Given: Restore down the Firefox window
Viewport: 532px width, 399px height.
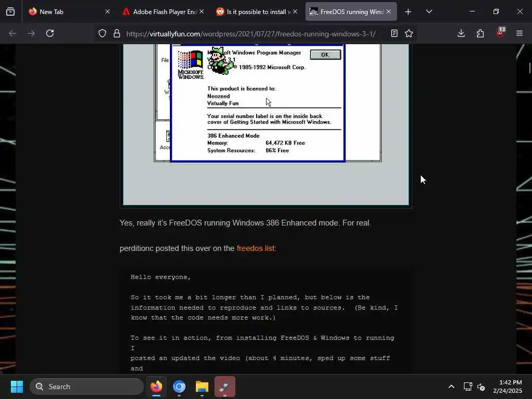Looking at the screenshot, I should 496,12.
